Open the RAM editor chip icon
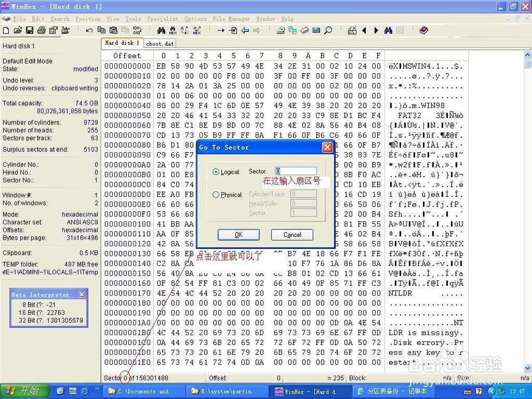This screenshot has width=532, height=399. tap(304, 30)
